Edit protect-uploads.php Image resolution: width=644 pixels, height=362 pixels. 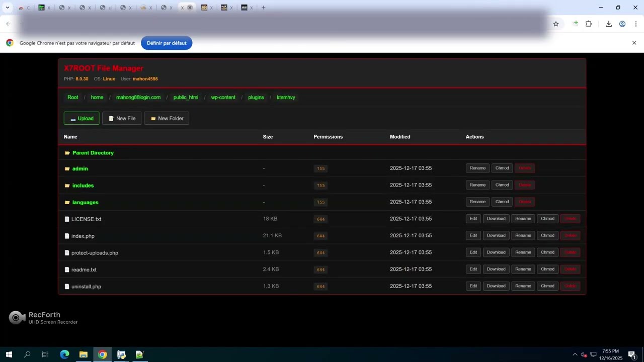tap(473, 252)
